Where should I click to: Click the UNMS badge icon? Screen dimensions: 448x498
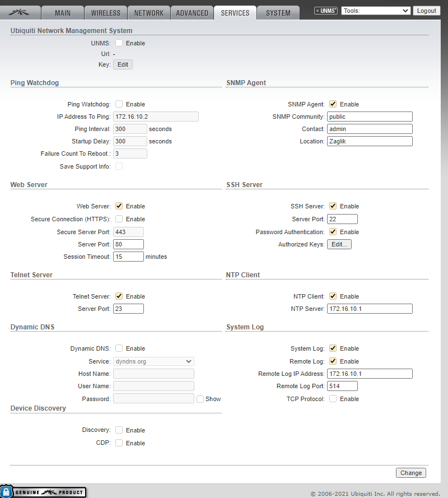click(326, 11)
